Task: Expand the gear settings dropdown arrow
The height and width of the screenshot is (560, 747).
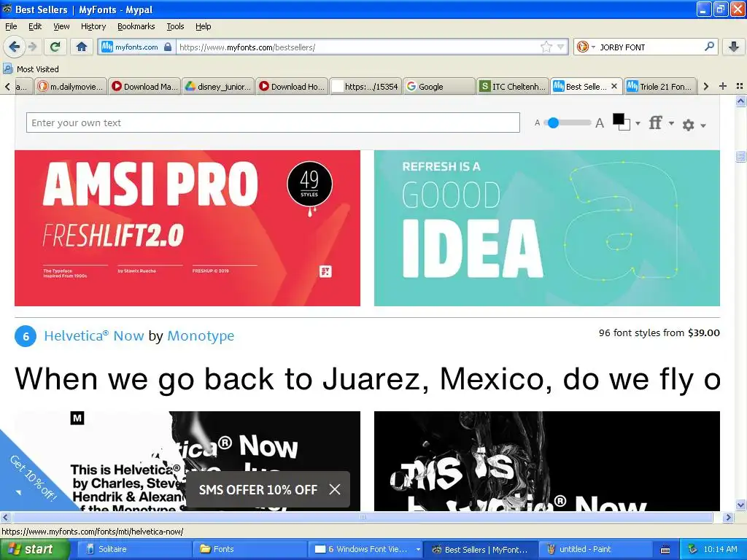Action: [x=703, y=125]
